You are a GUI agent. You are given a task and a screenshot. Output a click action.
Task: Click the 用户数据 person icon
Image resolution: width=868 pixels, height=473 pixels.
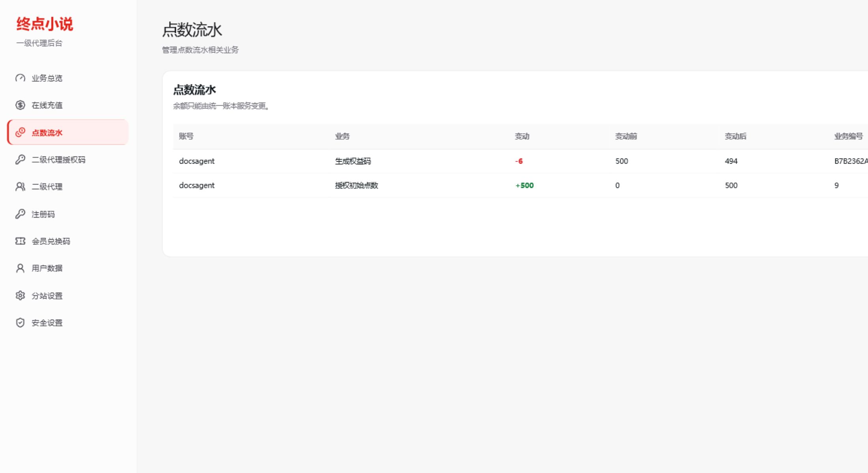pos(20,268)
